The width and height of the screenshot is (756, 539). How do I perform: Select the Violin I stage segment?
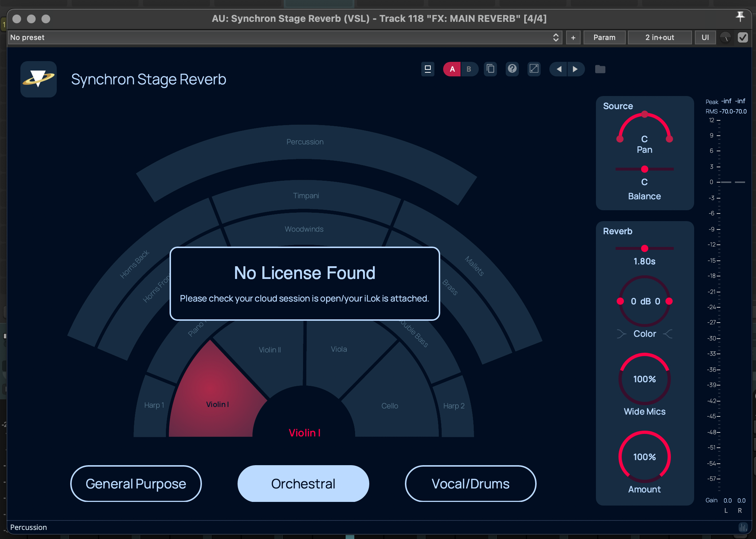(x=217, y=404)
